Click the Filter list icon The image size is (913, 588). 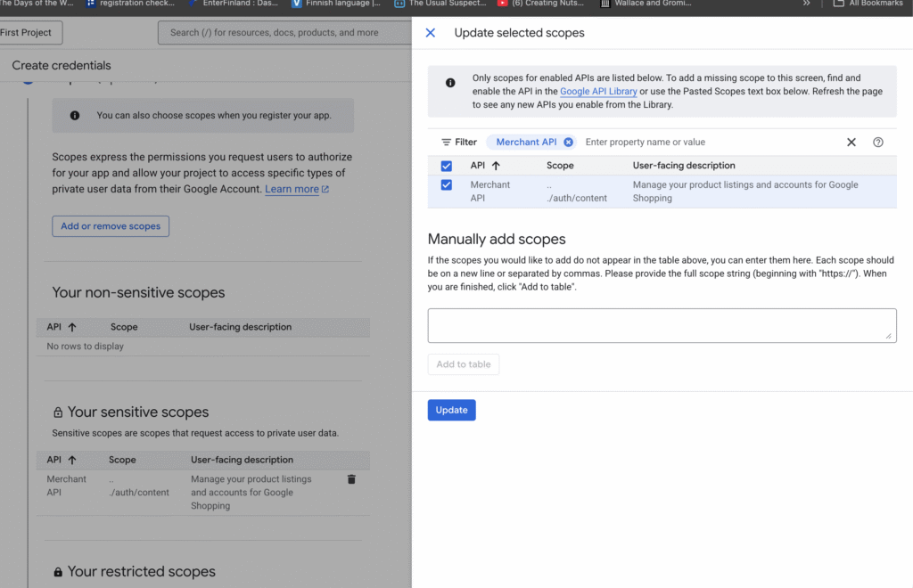(447, 143)
